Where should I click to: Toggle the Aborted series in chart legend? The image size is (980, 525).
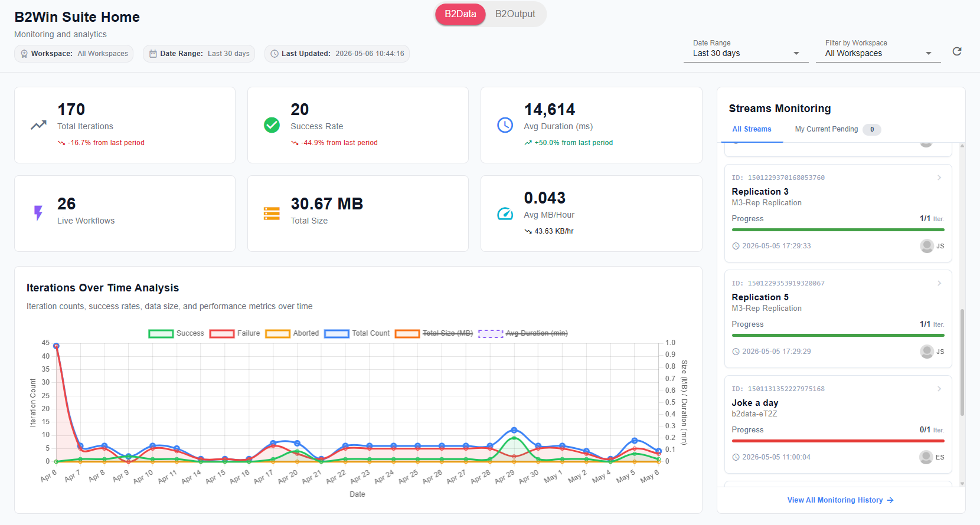point(292,333)
